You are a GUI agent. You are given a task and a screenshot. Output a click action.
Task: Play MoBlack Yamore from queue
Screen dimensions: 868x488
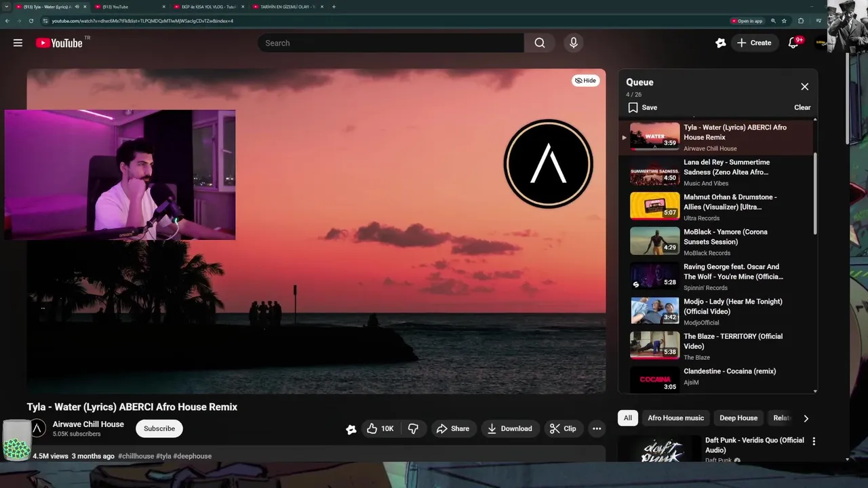coord(717,241)
